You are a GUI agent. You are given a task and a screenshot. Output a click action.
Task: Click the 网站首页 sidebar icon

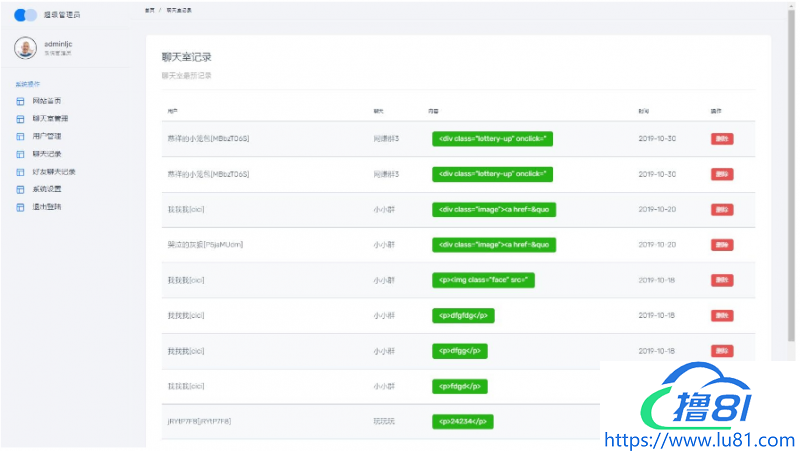(x=20, y=101)
